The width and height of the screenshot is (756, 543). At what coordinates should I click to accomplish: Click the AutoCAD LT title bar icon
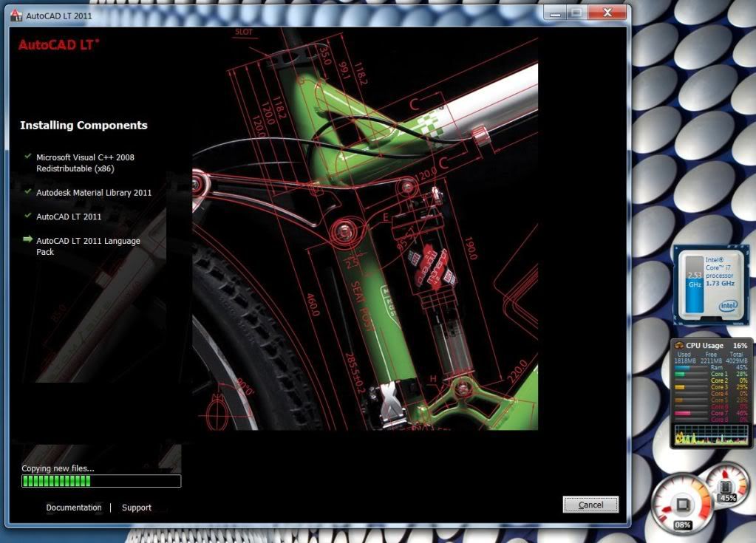click(16, 16)
